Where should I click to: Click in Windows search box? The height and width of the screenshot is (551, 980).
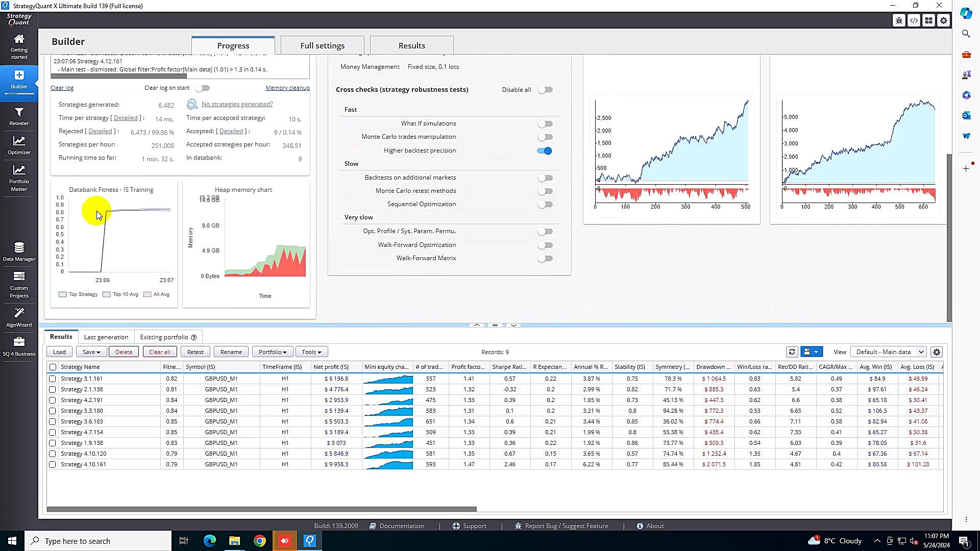click(98, 541)
